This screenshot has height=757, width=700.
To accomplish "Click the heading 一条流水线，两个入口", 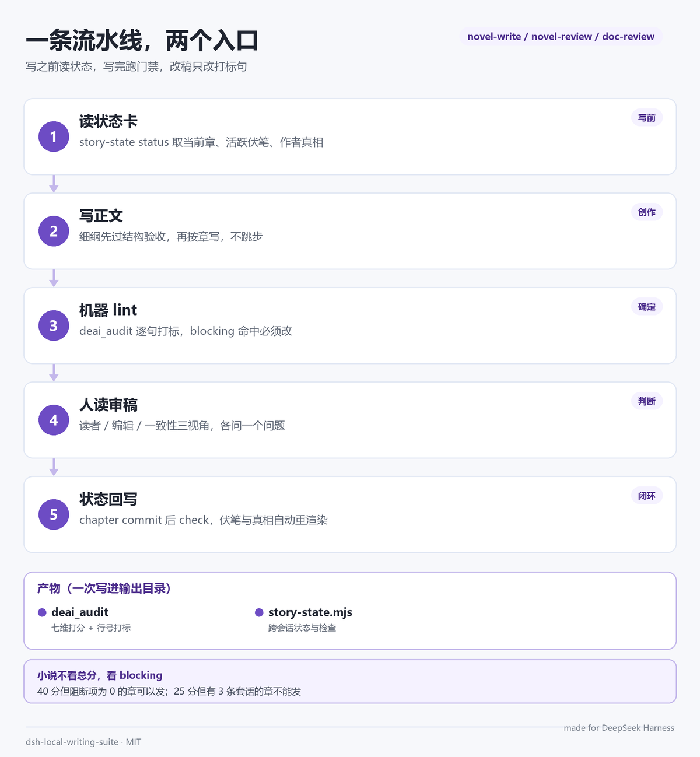I will click(x=142, y=41).
